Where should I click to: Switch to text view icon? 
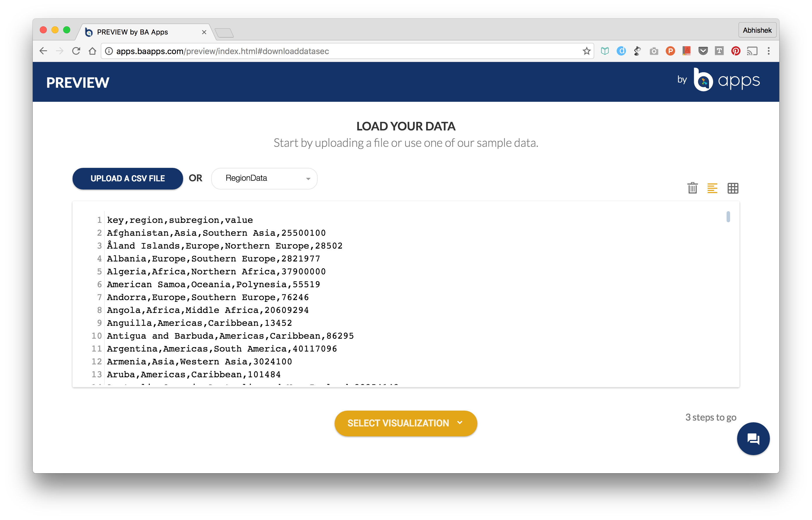pos(712,188)
